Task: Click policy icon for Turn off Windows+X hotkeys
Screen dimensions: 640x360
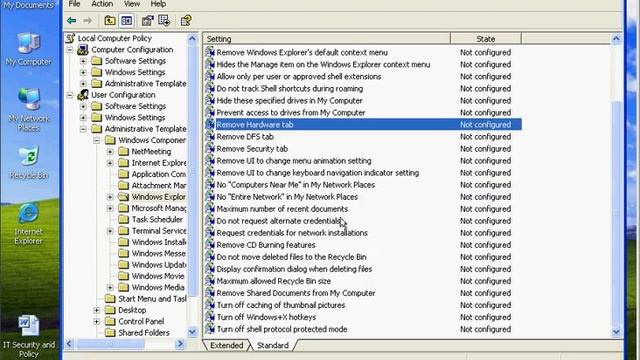Action: point(210,317)
